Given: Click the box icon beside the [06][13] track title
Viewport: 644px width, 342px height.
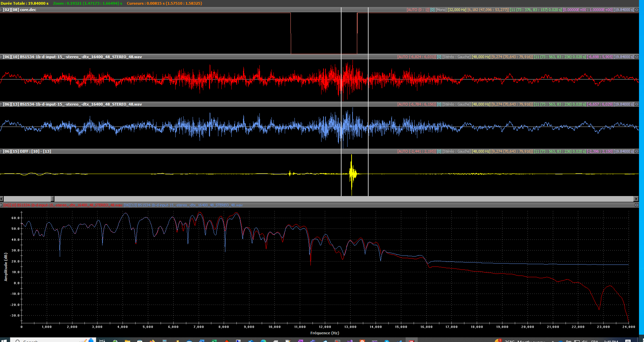Looking at the screenshot, I should coord(1,104).
